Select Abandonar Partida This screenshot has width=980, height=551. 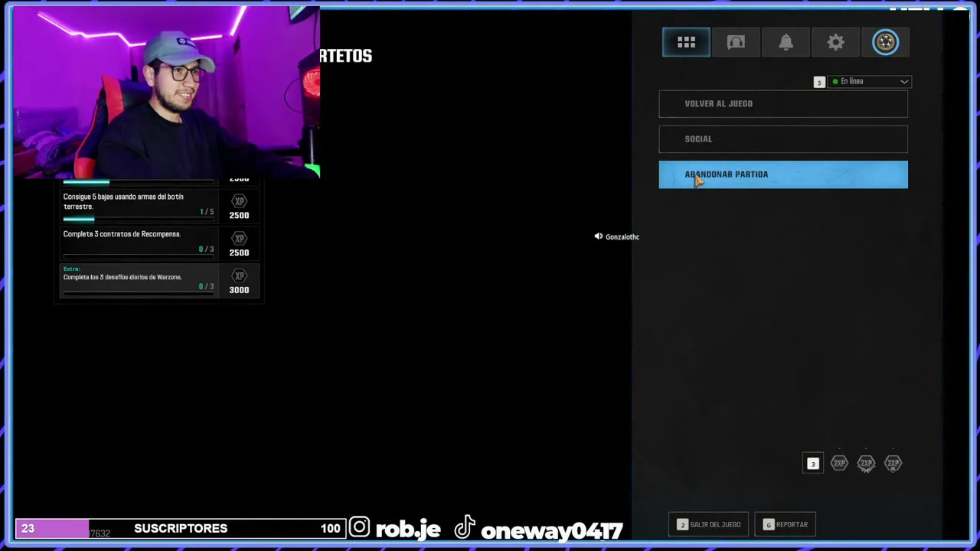click(783, 174)
